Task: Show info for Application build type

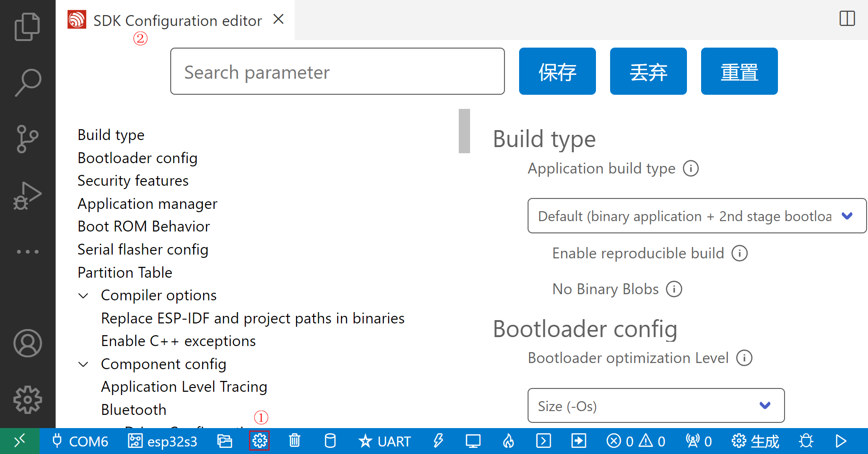Action: tap(691, 168)
